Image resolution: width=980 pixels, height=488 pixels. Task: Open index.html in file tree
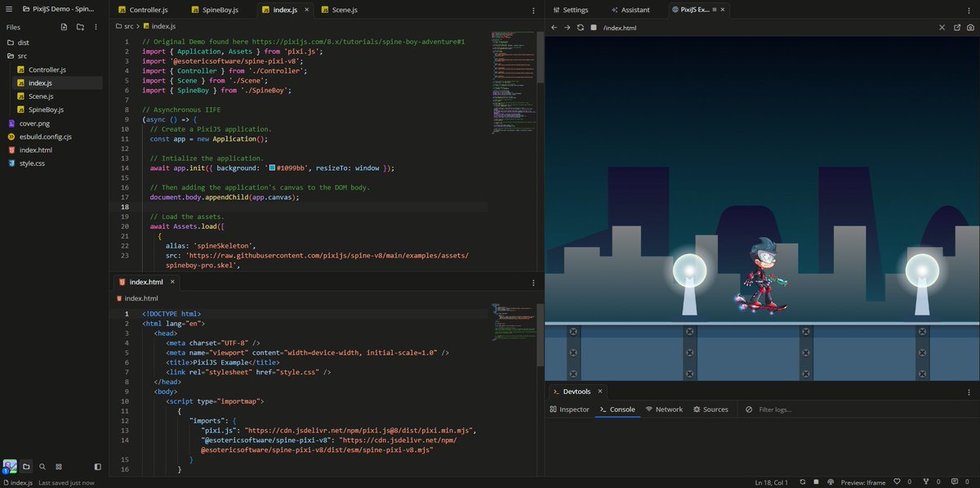pos(35,150)
